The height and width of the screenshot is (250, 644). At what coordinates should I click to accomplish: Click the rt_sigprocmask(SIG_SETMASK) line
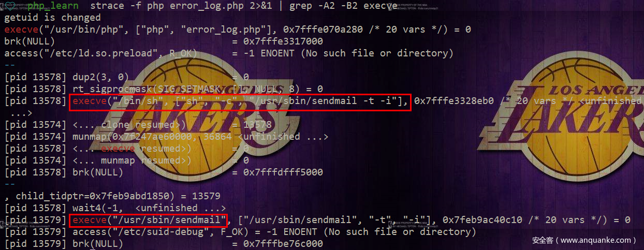pyautogui.click(x=164, y=89)
